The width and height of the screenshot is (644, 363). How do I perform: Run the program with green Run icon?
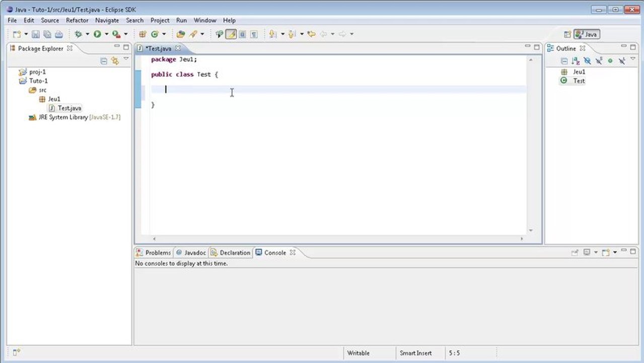pos(97,34)
